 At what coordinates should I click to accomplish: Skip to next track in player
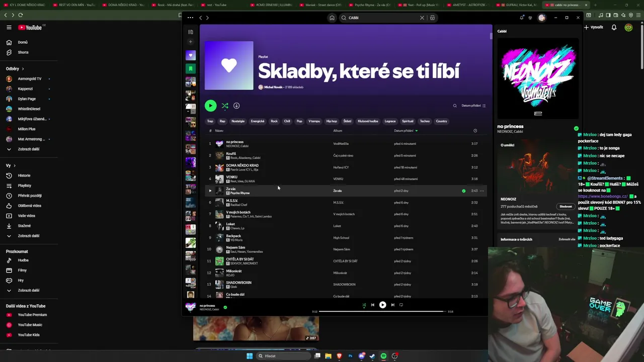(x=392, y=305)
